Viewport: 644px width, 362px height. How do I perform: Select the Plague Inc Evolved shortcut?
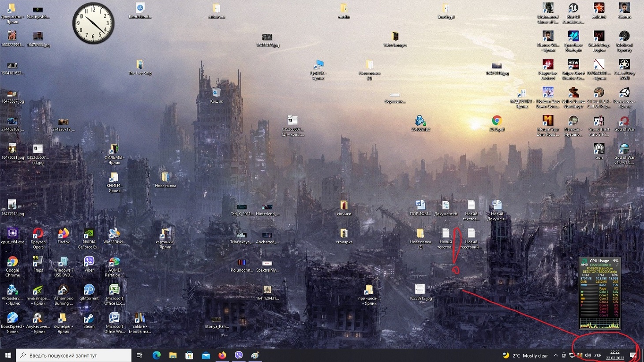548,70
